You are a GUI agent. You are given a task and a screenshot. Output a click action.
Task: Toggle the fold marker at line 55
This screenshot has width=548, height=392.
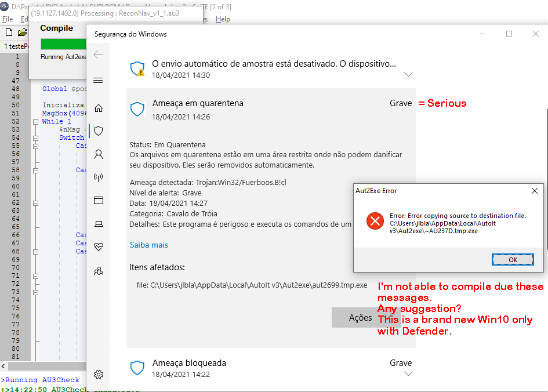(x=35, y=146)
